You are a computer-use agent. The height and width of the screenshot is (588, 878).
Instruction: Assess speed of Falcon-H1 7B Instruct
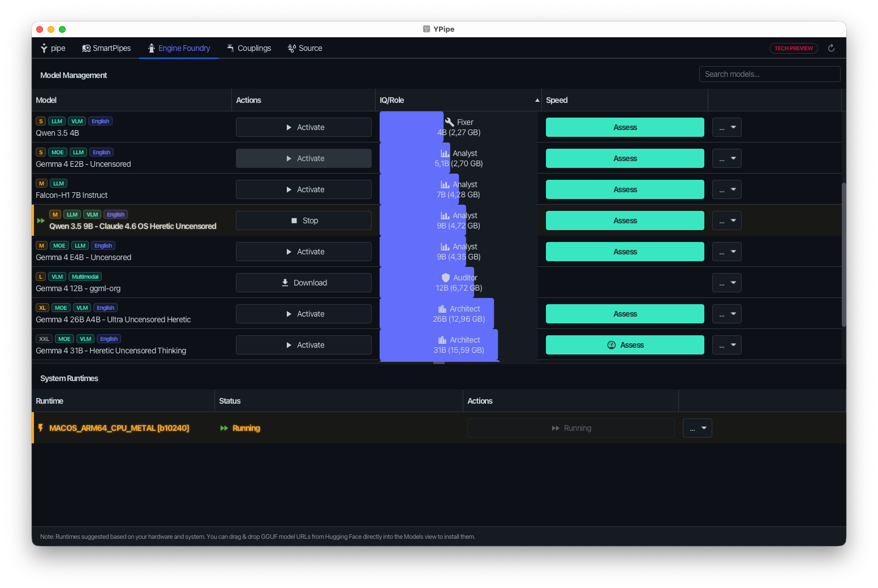(625, 189)
